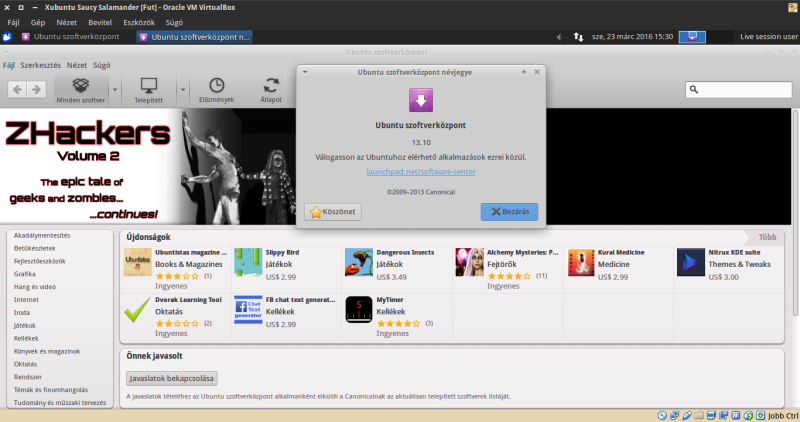
Task: Expand the Minden szoftver dropdown arrow
Action: tap(115, 90)
